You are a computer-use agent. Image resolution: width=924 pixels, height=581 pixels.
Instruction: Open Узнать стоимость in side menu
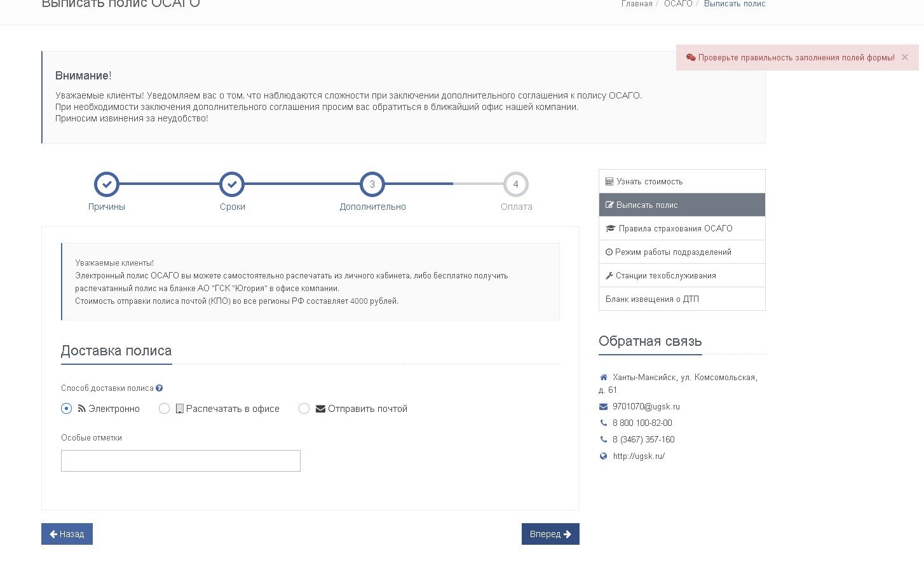click(x=682, y=181)
